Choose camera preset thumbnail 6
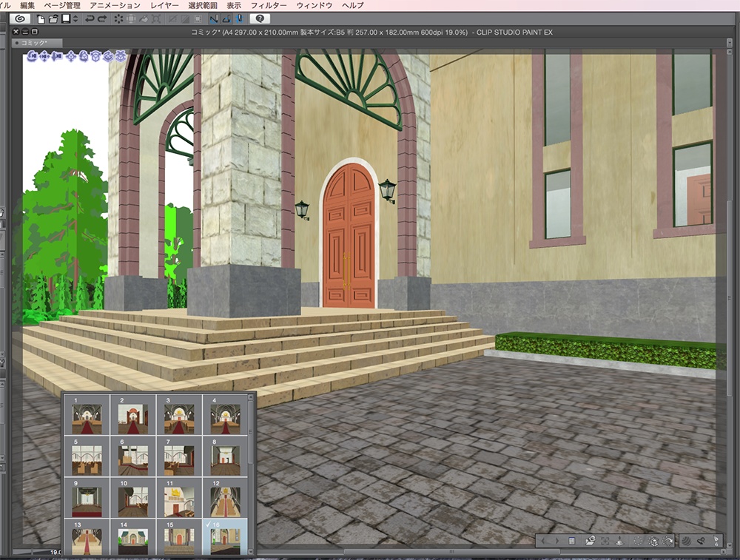The height and width of the screenshot is (560, 740). pyautogui.click(x=133, y=456)
